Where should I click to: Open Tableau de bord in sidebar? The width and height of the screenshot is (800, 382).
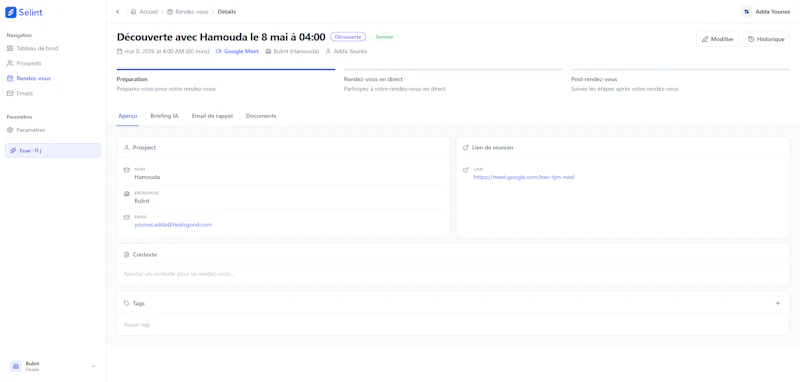point(32,48)
